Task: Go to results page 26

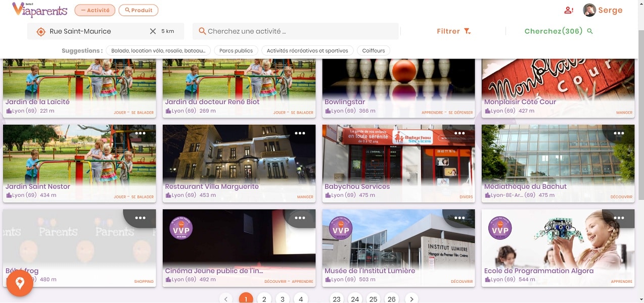Action: (391, 299)
